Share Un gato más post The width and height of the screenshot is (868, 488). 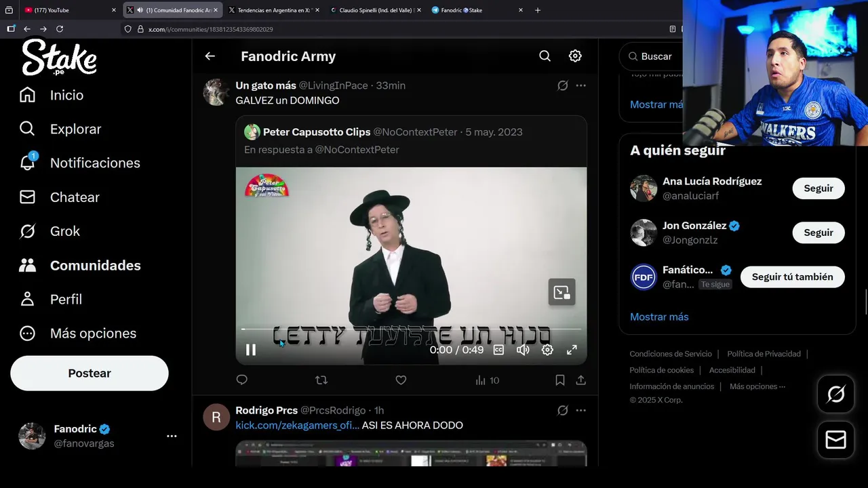pyautogui.click(x=581, y=380)
